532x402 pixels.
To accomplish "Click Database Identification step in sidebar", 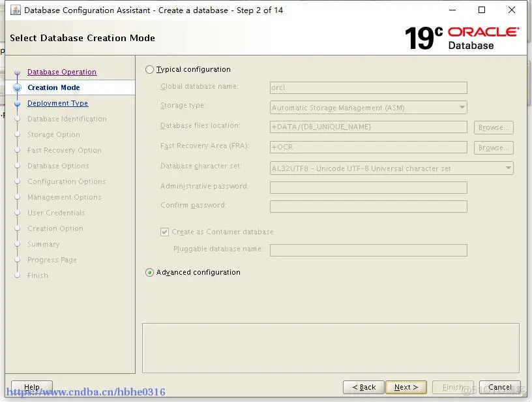I will (x=67, y=119).
